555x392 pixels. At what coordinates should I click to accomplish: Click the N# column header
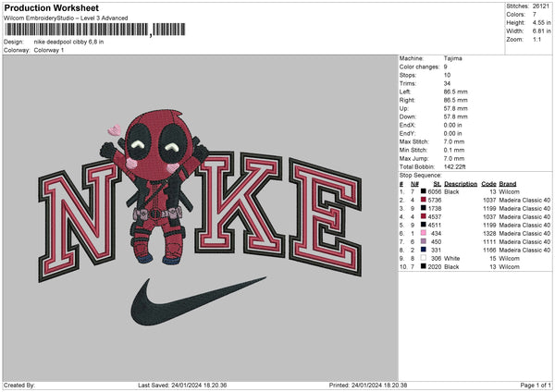tap(414, 184)
